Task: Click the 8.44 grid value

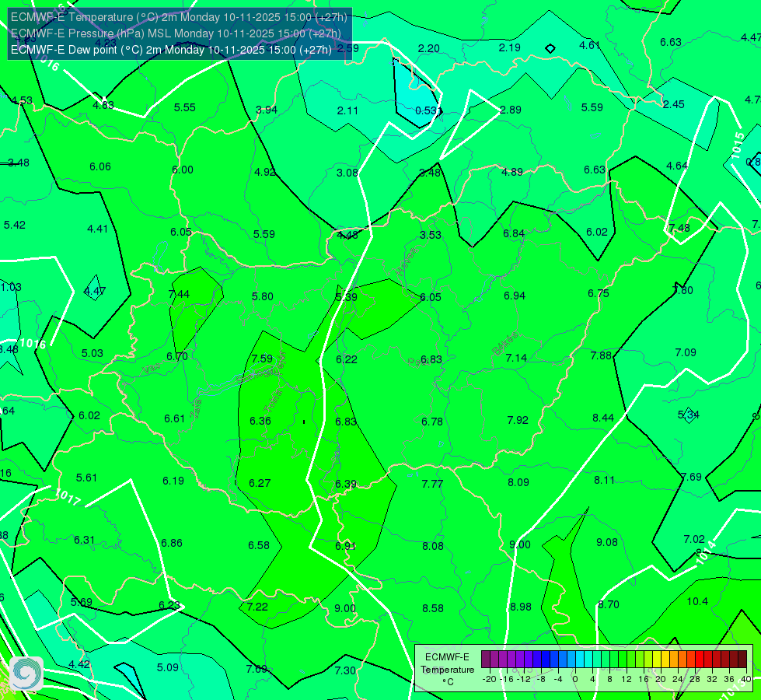Action: [603, 418]
